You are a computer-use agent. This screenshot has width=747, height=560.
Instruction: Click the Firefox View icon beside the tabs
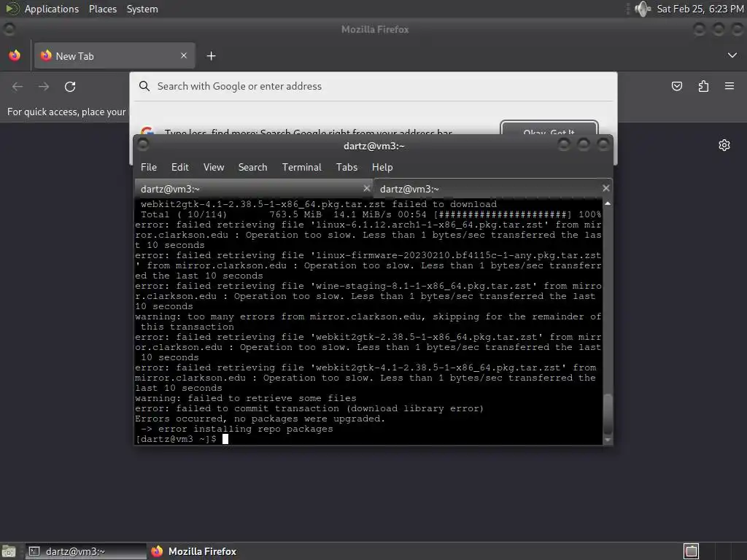click(x=15, y=55)
